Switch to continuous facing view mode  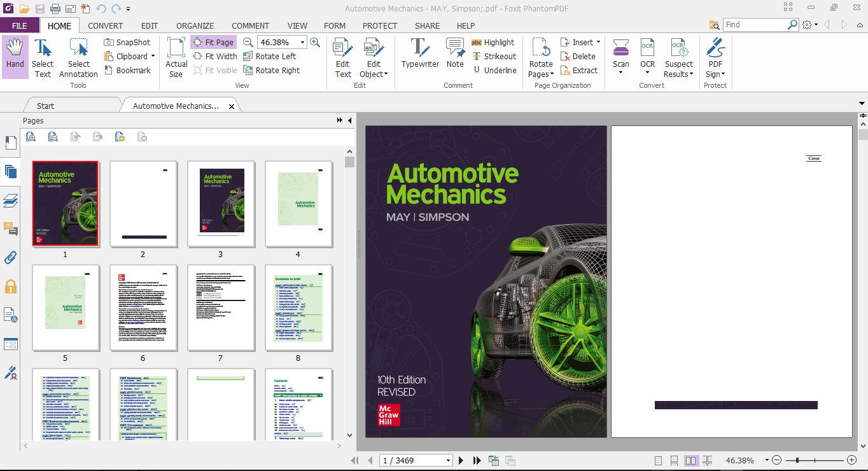point(707,460)
